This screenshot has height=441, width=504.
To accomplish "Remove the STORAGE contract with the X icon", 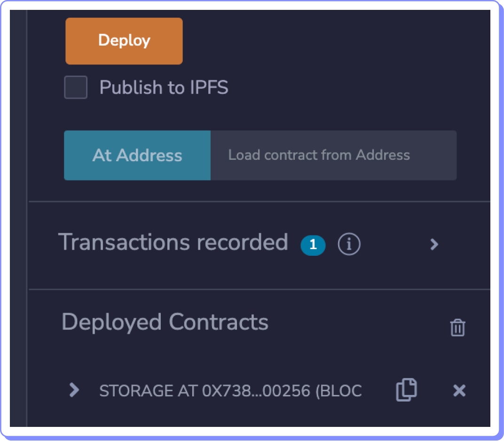I will [x=459, y=390].
